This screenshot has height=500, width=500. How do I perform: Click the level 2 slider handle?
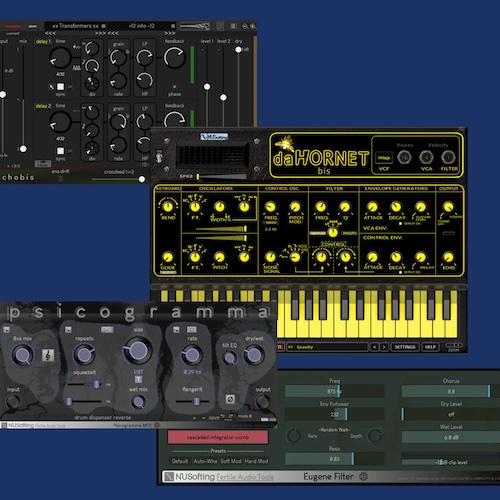223,97
